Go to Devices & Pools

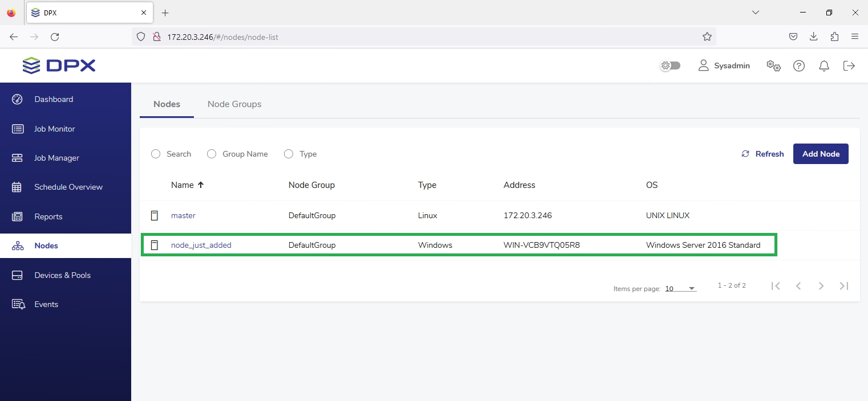pyautogui.click(x=62, y=275)
